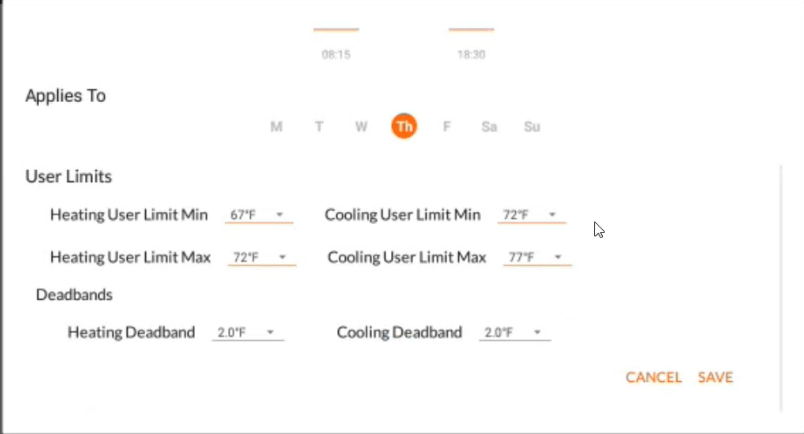Expand the Cooling Deadband dropdown
The height and width of the screenshot is (434, 804).
[x=515, y=332]
